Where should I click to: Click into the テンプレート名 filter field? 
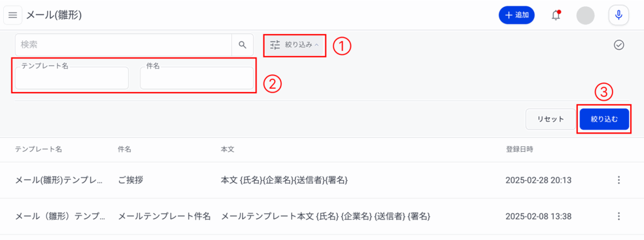point(72,78)
